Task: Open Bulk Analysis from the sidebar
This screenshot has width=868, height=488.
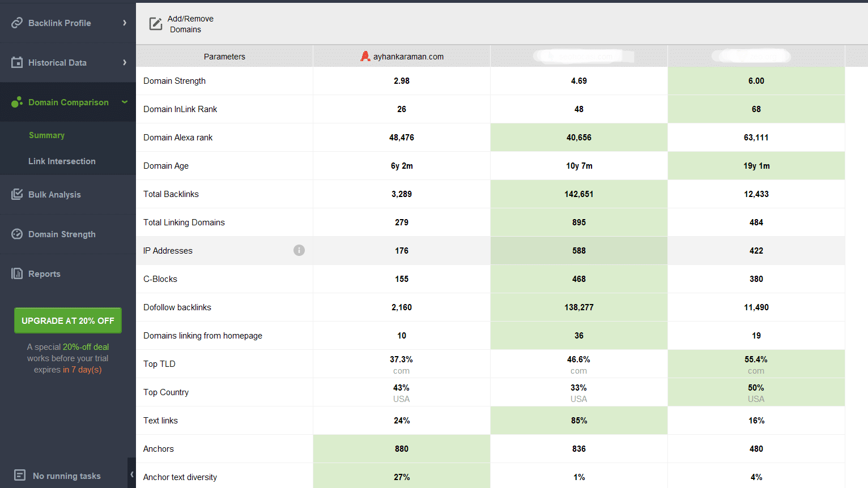Action: [68, 194]
